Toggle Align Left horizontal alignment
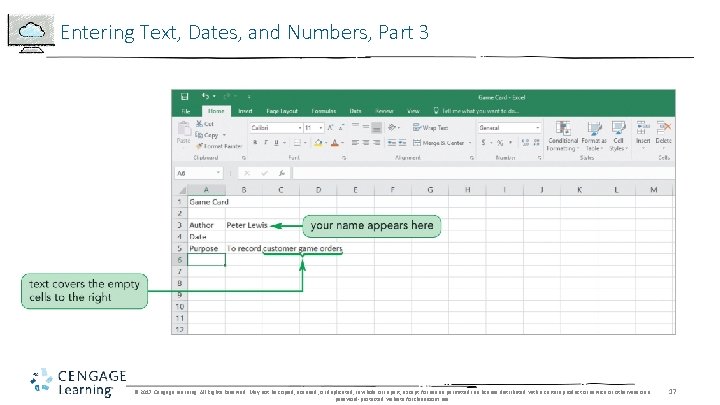Viewport: 720px width, 405px height. (x=355, y=143)
